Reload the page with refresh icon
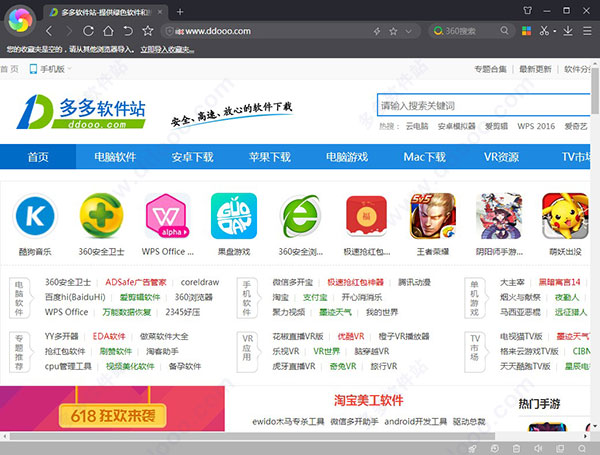 coord(88,31)
